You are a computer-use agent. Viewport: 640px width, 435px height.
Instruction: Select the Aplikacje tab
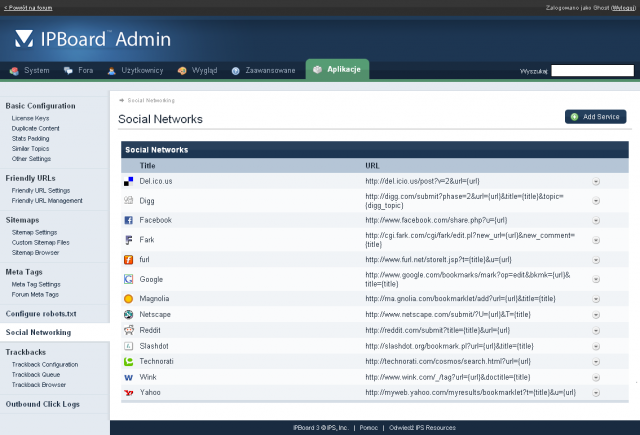pyautogui.click(x=338, y=69)
